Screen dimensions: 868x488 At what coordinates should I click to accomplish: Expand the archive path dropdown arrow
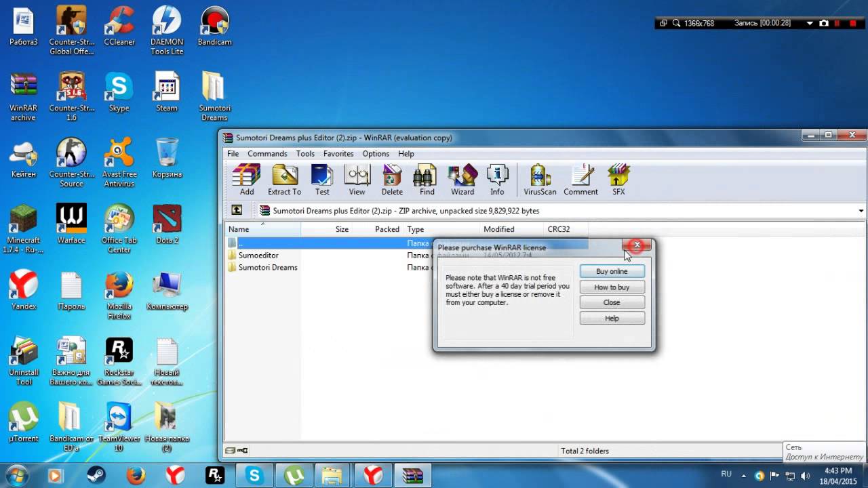point(861,211)
